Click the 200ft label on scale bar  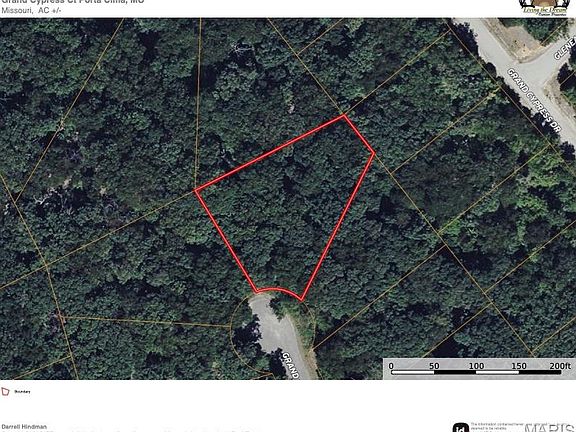pos(561,366)
